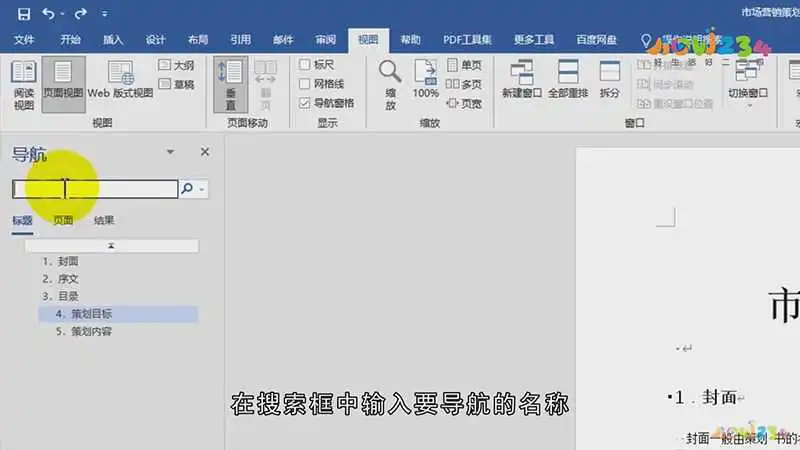Switch to 大纲 outline view
800x450 pixels.
[177, 65]
